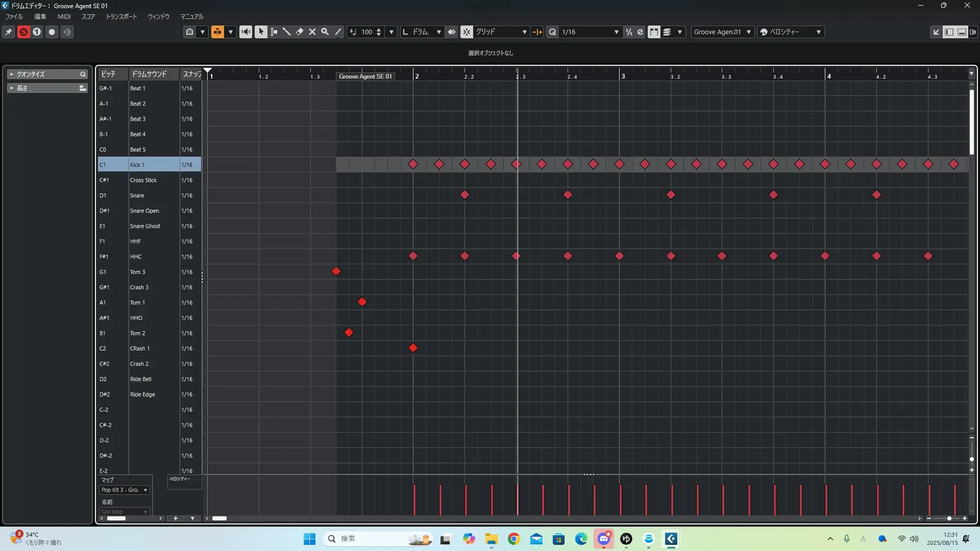Select the Object Selection arrow tool
This screenshot has height=551, width=980.
[x=261, y=32]
